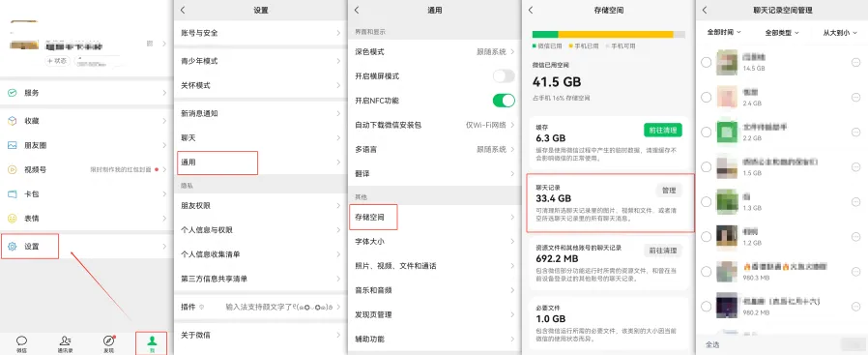The width and height of the screenshot is (868, 355).
Task: Open more options for the 980.2 MB chat
Action: [x=855, y=307]
